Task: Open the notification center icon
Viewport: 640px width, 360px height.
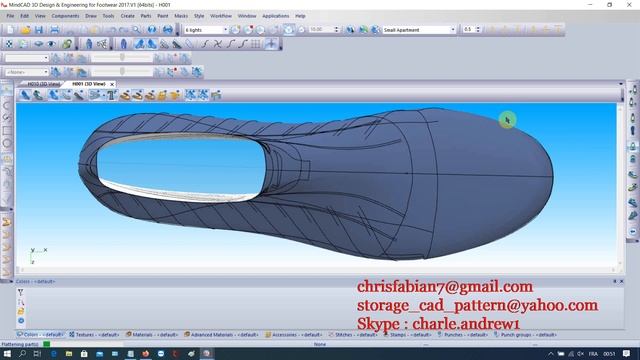Action: [x=627, y=354]
